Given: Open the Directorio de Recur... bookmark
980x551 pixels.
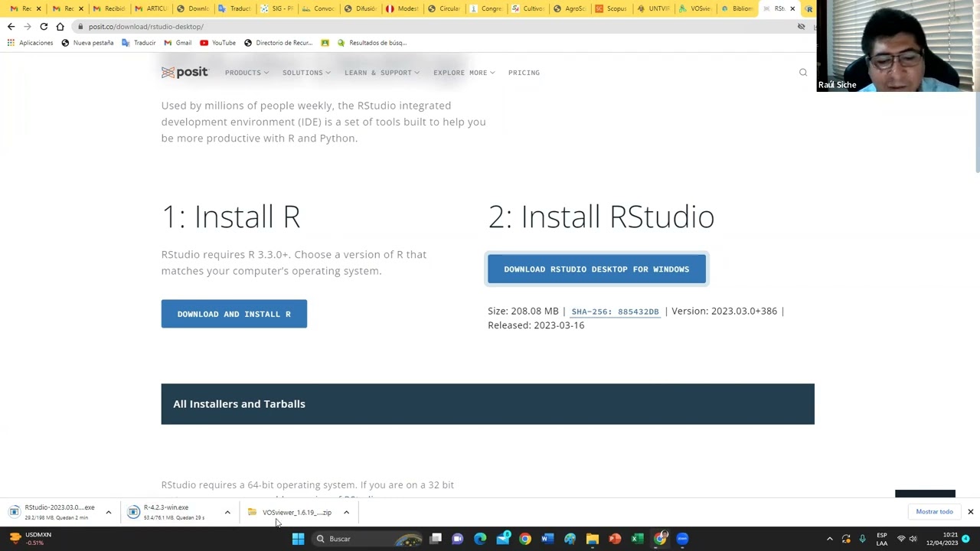Looking at the screenshot, I should click(x=279, y=43).
